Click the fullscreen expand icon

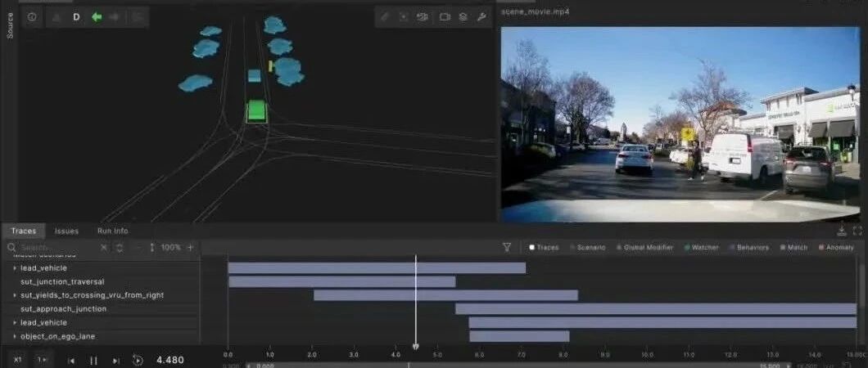pyautogui.click(x=857, y=231)
